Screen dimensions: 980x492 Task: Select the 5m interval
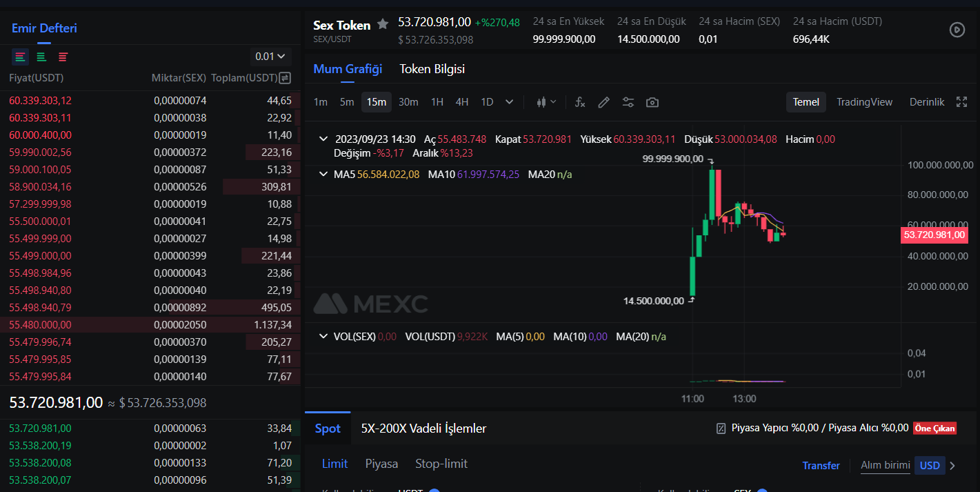coord(347,102)
